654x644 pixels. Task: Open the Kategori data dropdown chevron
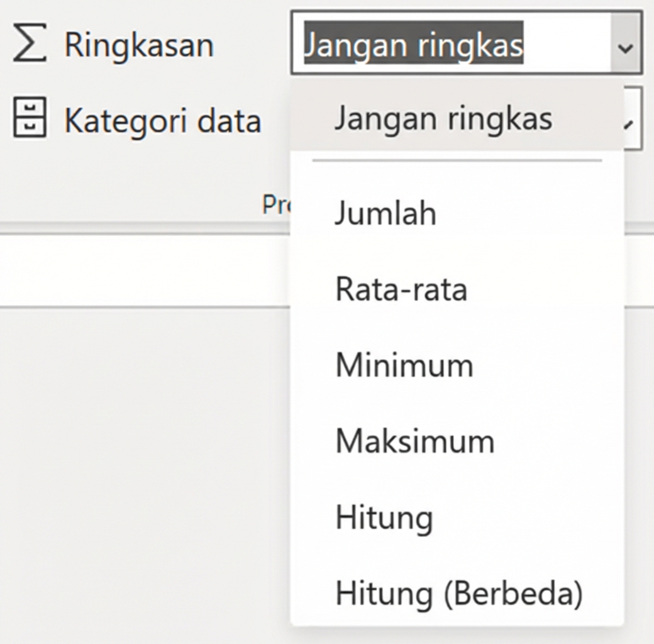point(631,119)
